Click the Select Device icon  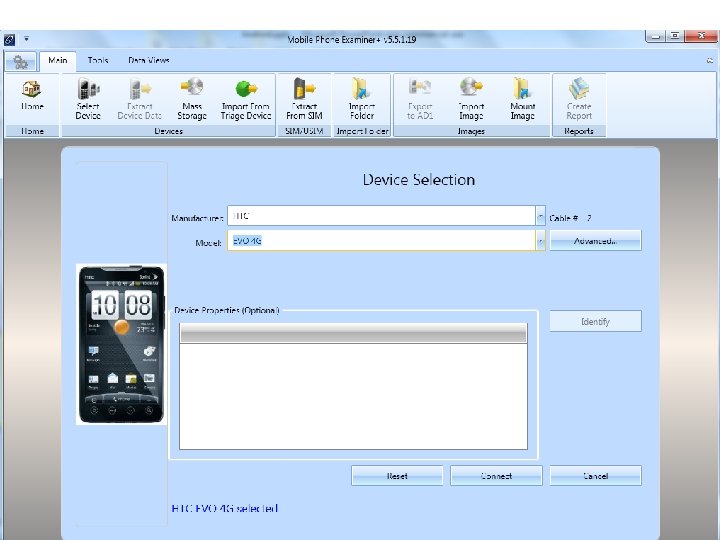tap(88, 99)
